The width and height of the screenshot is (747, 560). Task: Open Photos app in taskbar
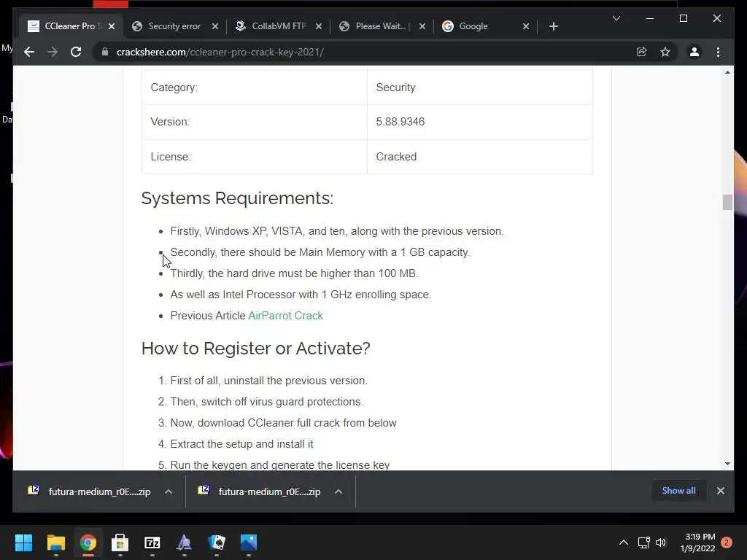248,542
